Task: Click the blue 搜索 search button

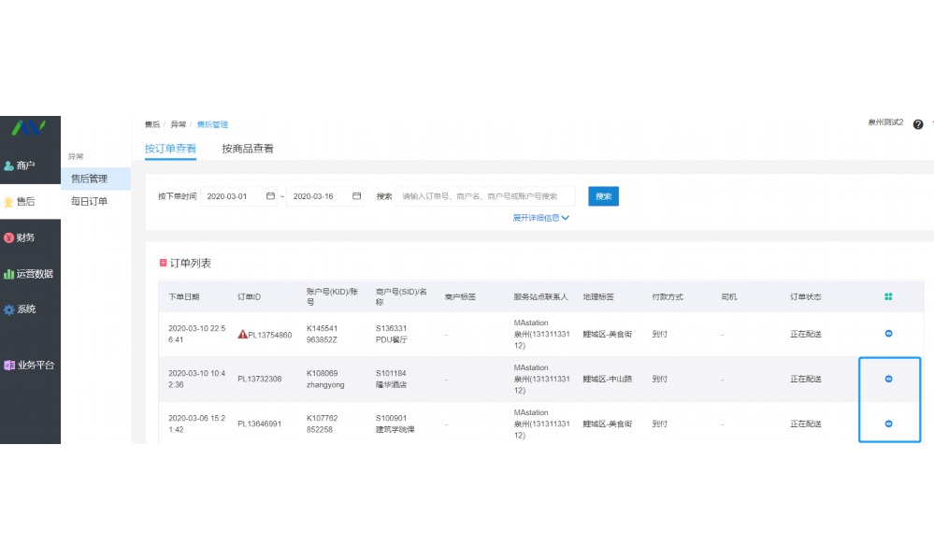Action: click(x=603, y=196)
